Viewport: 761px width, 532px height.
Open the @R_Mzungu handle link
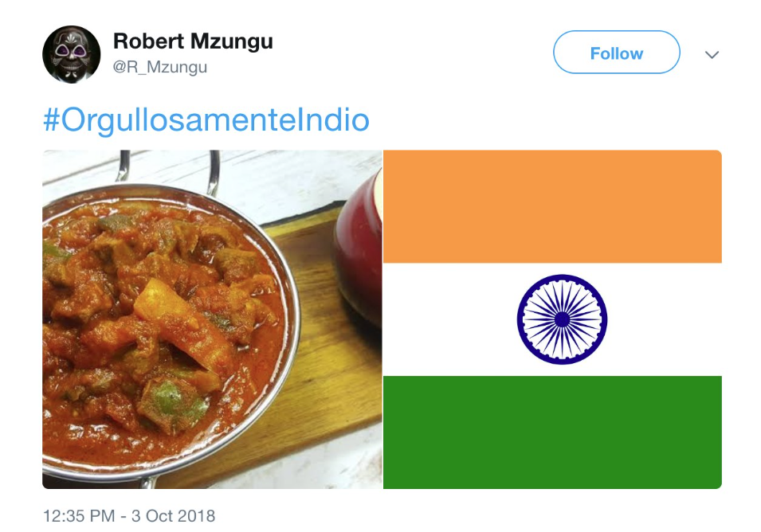tap(159, 67)
